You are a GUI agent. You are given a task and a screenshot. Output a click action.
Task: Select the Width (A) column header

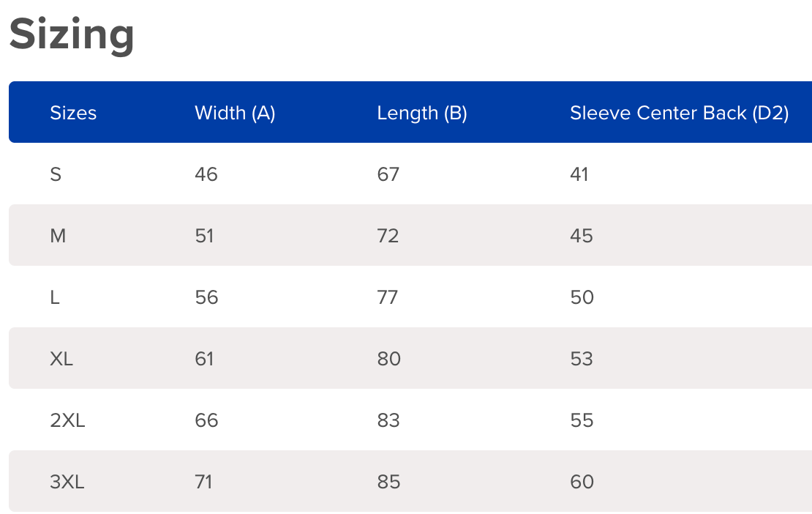pyautogui.click(x=235, y=113)
